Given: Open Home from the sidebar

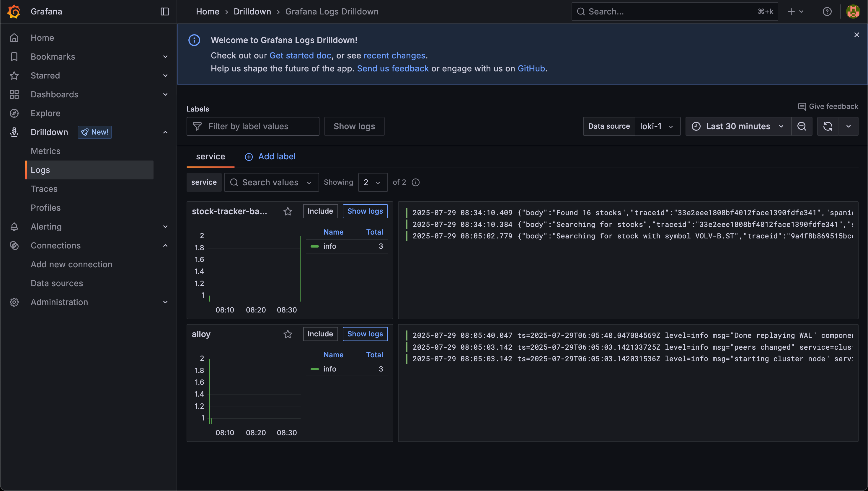Looking at the screenshot, I should [x=42, y=37].
